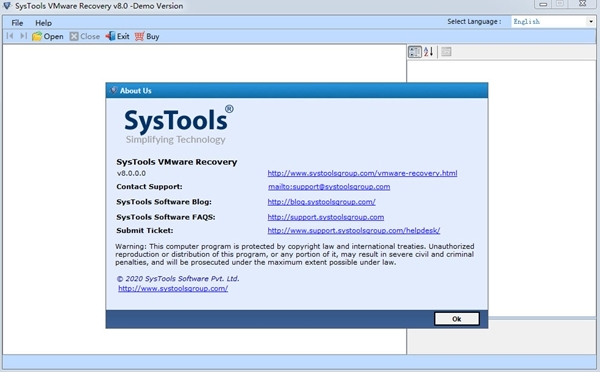This screenshot has height=372, width=600.
Task: Click the SysTools app icon in title bar
Action: (x=7, y=5)
